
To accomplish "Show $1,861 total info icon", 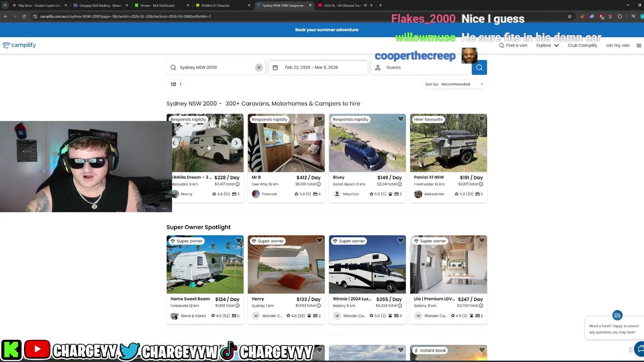I will pos(237,306).
